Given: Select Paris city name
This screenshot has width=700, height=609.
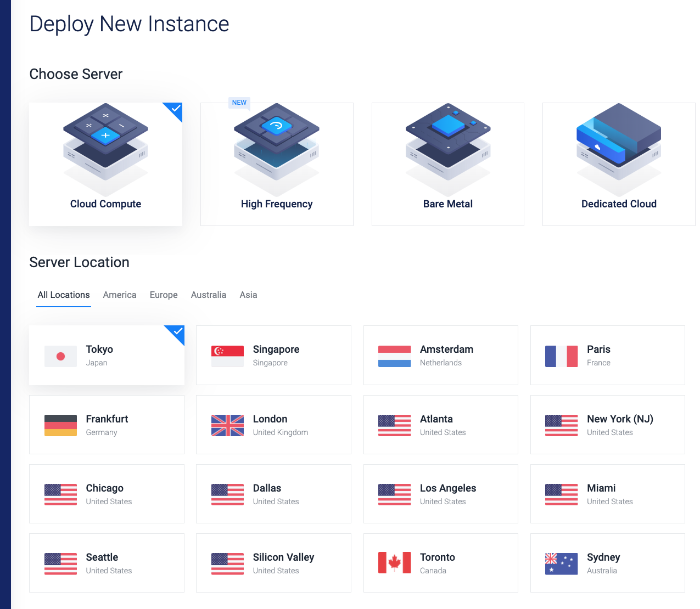Looking at the screenshot, I should click(x=598, y=349).
